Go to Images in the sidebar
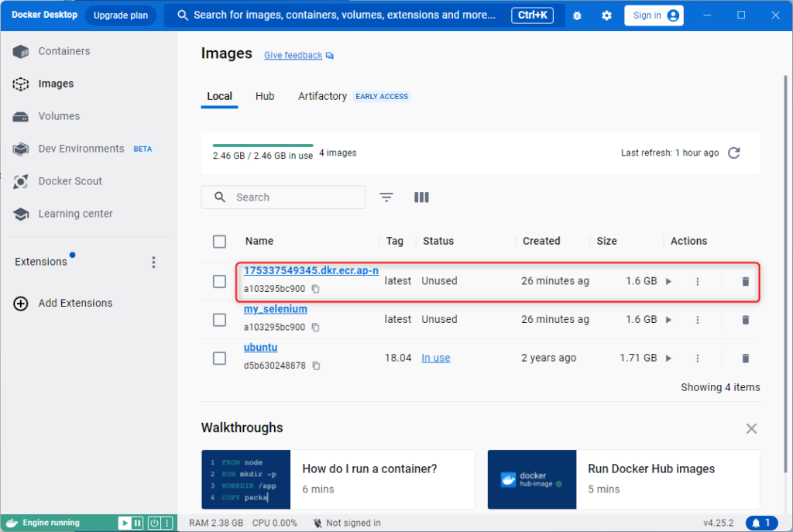This screenshot has width=793, height=532. pos(56,84)
